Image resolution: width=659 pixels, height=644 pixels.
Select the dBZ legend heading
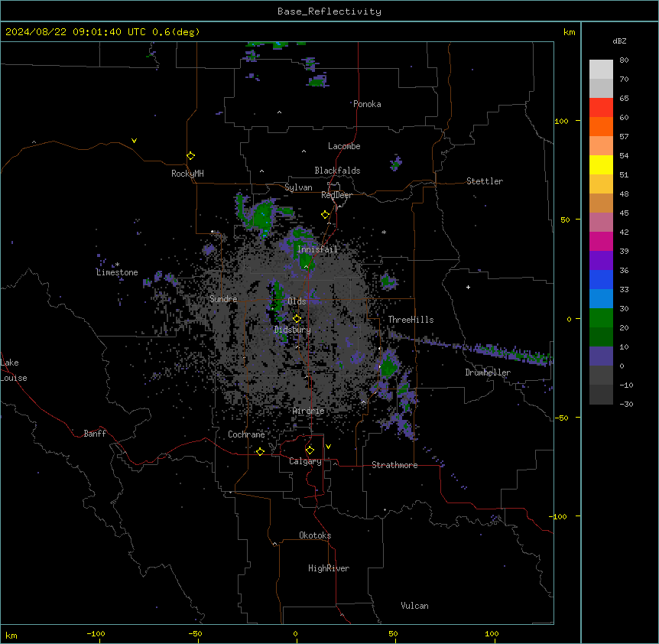[619, 41]
